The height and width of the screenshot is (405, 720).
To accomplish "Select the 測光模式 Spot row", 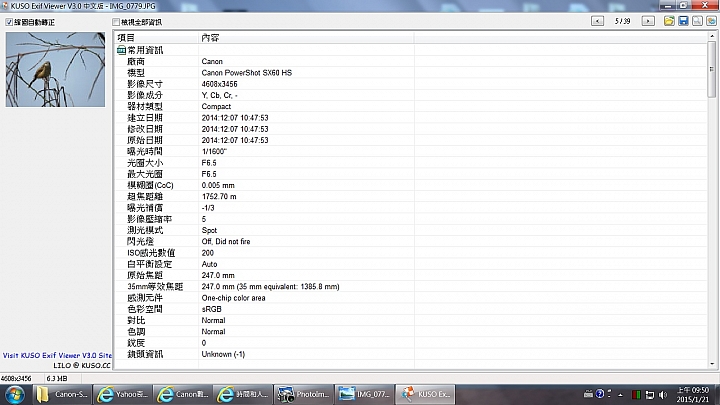I will tap(411, 231).
